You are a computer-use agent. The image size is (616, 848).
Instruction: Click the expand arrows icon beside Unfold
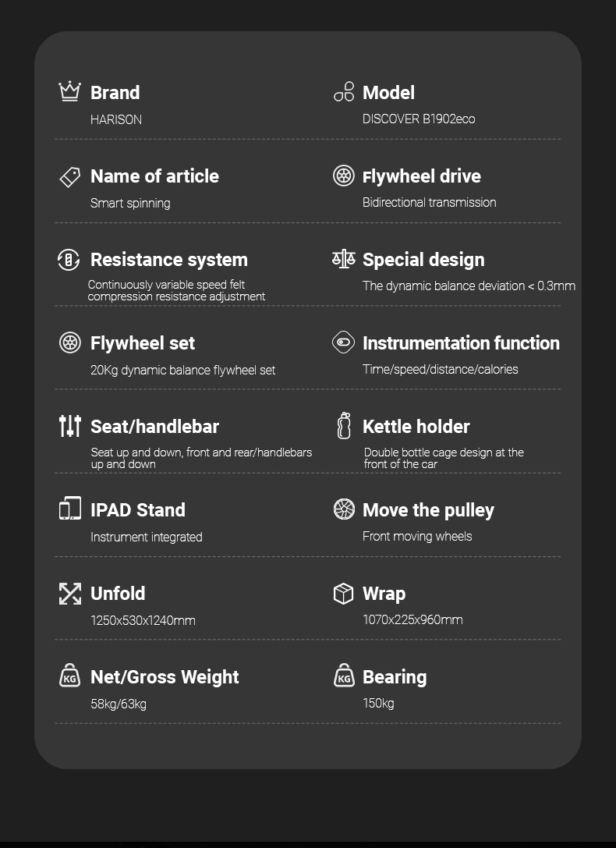[70, 593]
